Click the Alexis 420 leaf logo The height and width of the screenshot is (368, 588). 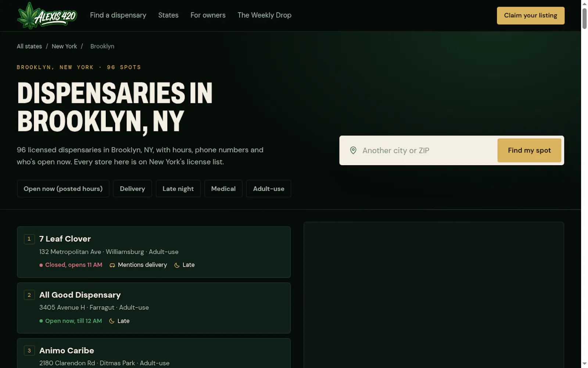coord(47,15)
